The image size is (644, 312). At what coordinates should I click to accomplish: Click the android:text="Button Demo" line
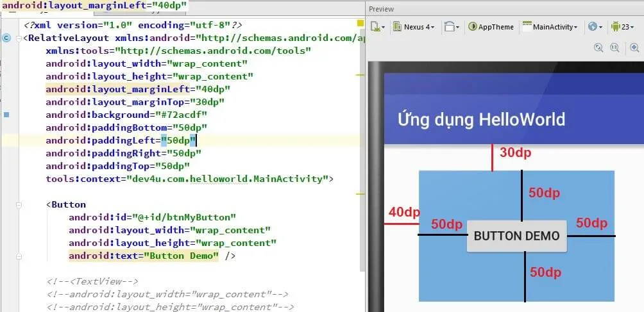click(152, 256)
